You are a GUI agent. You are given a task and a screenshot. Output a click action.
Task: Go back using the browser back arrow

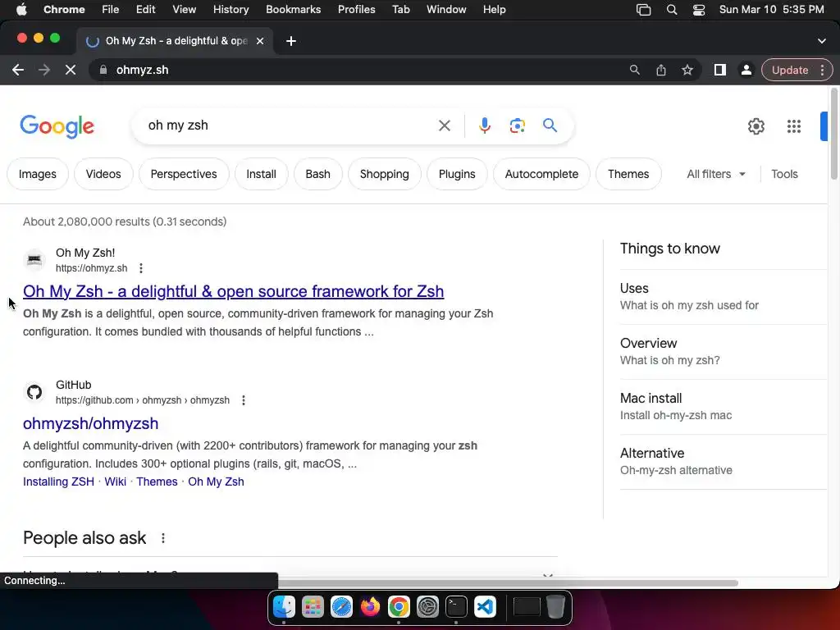click(x=18, y=70)
